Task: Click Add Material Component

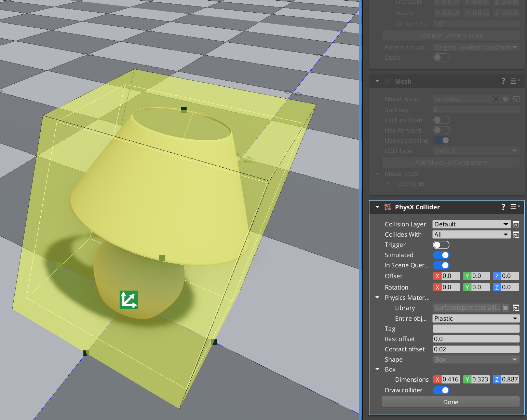Action: point(450,162)
